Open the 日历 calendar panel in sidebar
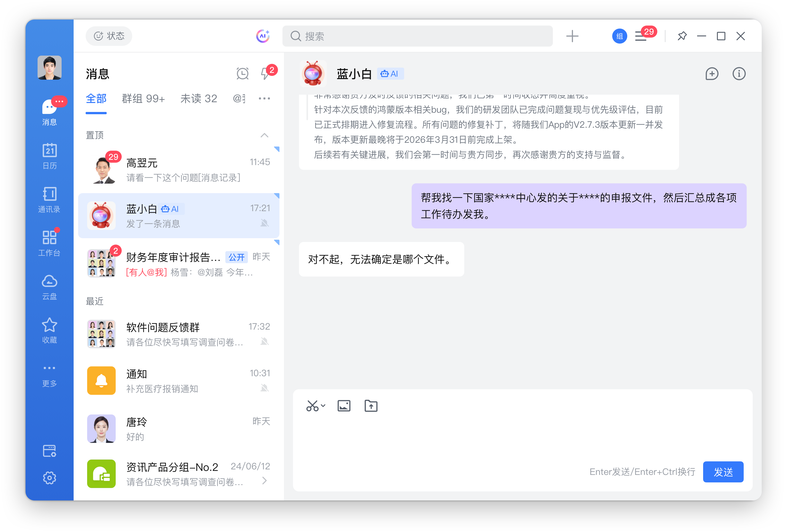 (x=49, y=156)
